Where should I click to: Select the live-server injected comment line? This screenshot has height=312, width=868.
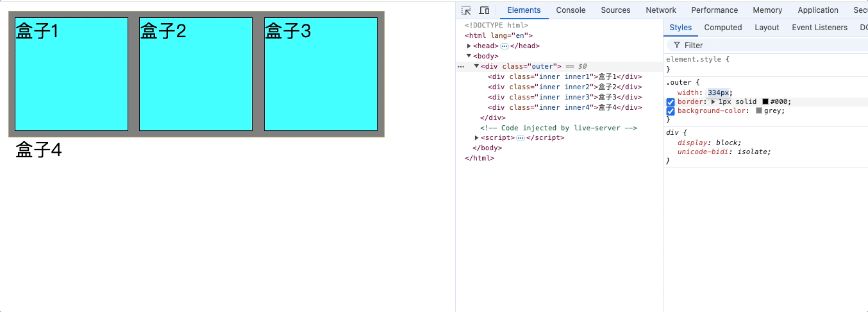[x=558, y=128]
